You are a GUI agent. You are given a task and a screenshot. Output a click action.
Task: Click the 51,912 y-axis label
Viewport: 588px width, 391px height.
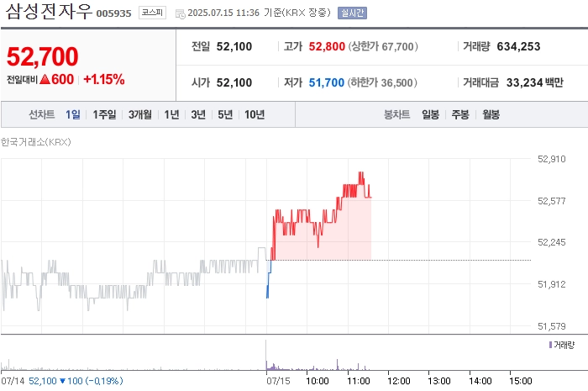[x=552, y=284]
